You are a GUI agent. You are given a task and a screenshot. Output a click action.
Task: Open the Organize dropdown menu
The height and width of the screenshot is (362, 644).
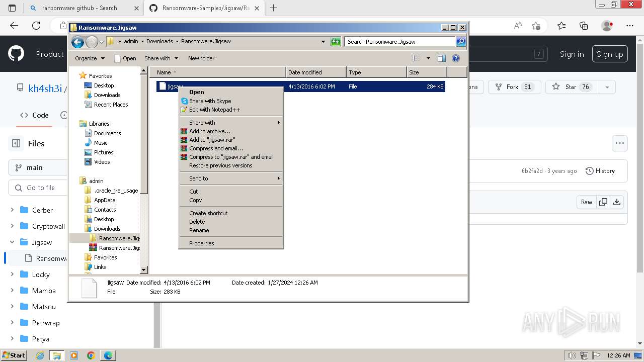tap(90, 58)
